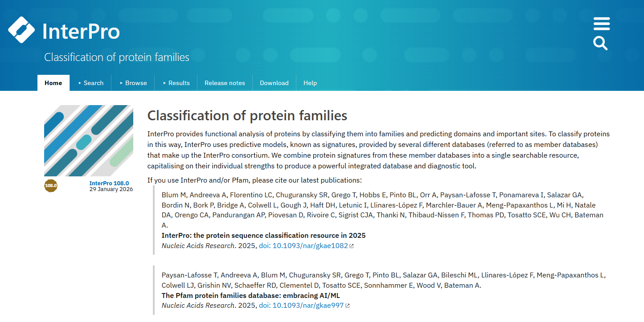Click the 'Classification of protein families' header subtitle
The width and height of the screenshot is (644, 322).
click(x=117, y=57)
